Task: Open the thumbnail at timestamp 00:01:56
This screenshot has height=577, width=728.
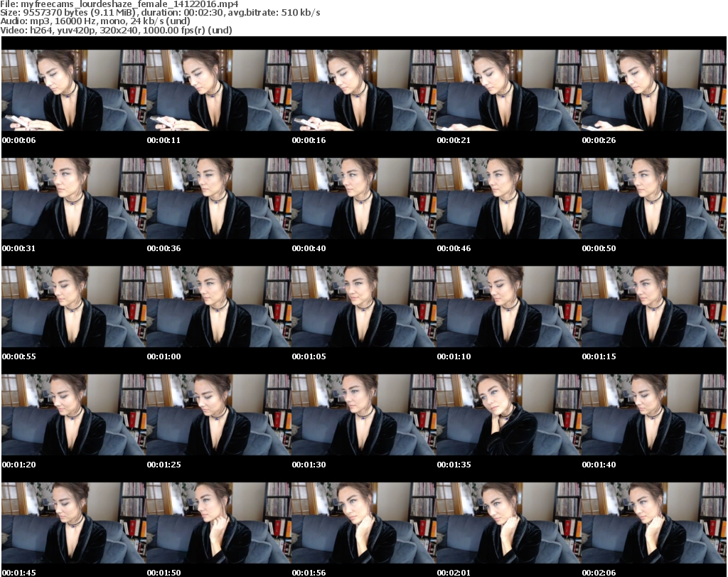Action: (363, 523)
